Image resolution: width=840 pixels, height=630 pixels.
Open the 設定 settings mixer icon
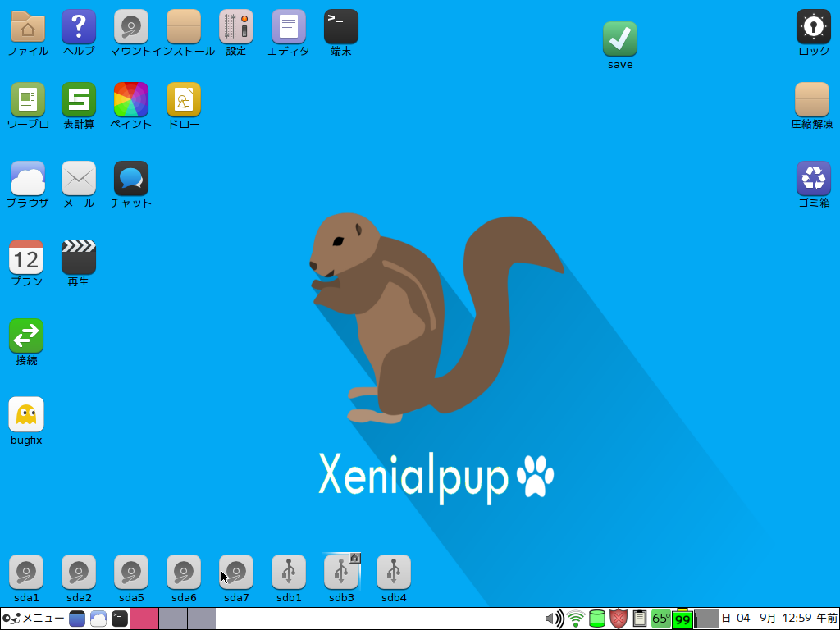click(236, 27)
